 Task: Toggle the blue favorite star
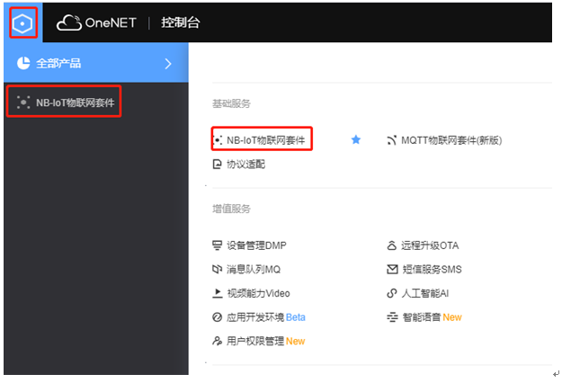tap(356, 139)
